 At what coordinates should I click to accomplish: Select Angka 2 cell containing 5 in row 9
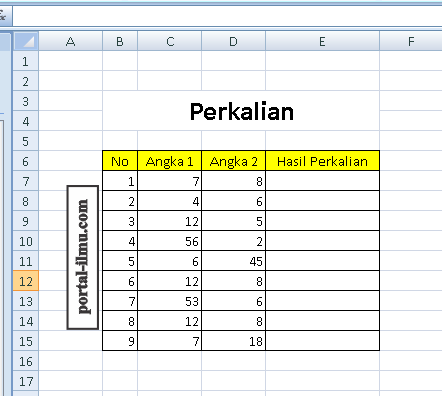tap(233, 221)
